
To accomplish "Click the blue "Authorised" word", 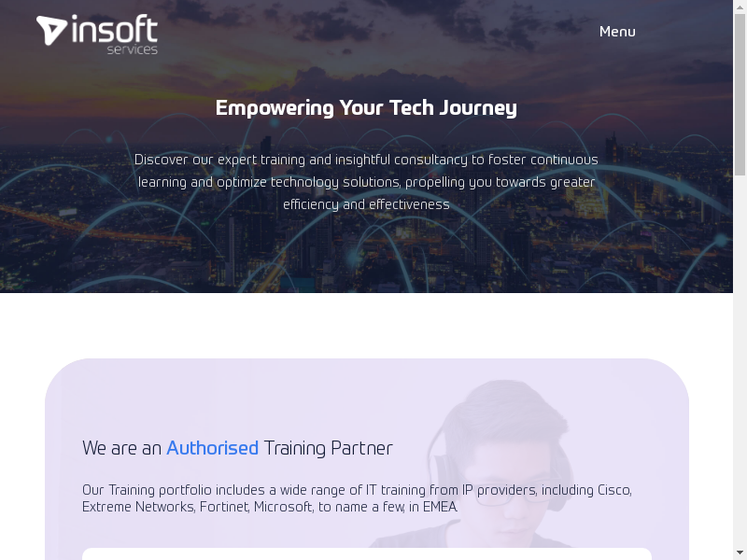I will tap(212, 448).
